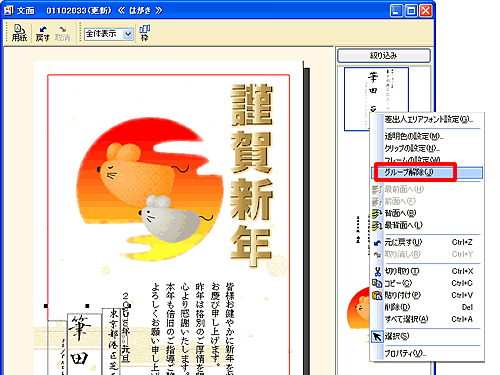Image resolution: width=500 pixels, height=375 pixels.
Task: Click the 用紙 paper toolbar icon
Action: pos(19,33)
